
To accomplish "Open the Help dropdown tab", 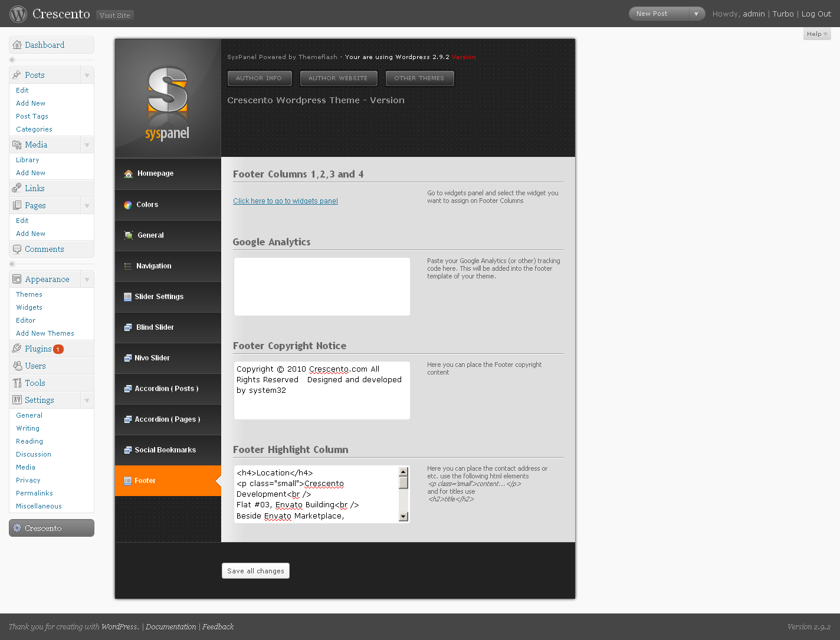I will click(x=817, y=34).
